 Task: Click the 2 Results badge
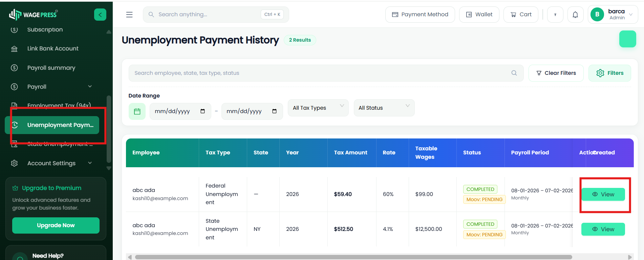[300, 40]
